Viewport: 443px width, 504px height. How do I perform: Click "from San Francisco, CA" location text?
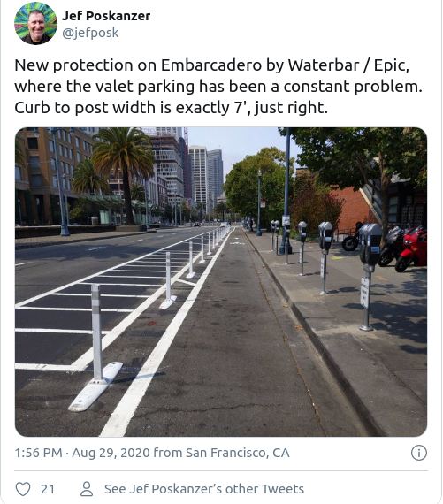click(221, 453)
